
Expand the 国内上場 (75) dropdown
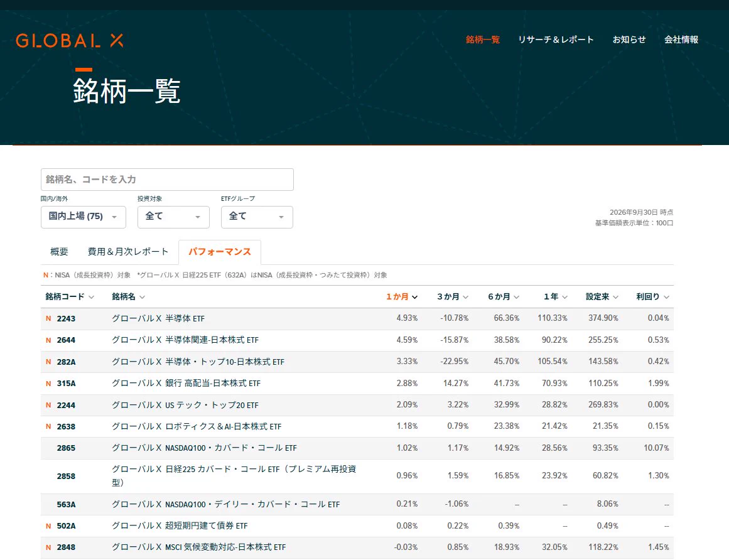point(84,217)
